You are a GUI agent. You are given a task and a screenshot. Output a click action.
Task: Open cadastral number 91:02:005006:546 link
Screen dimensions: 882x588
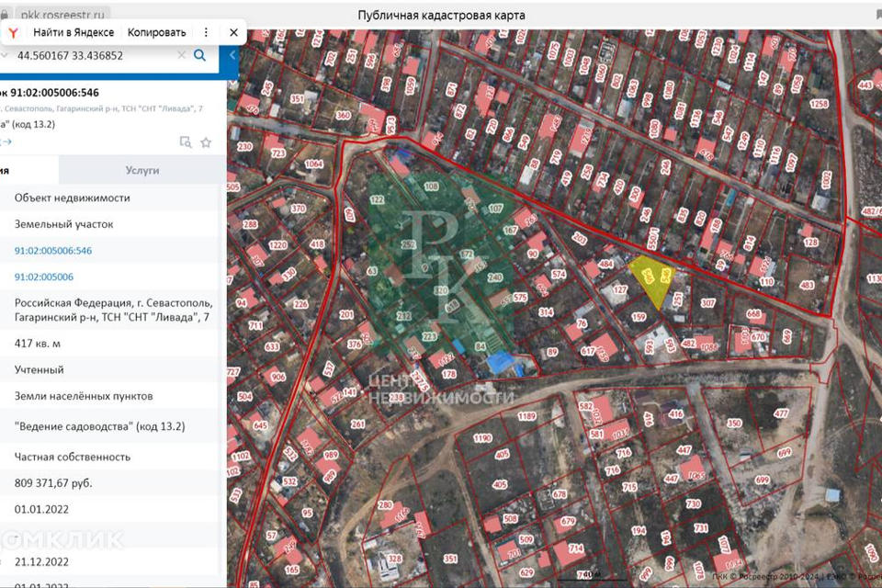pyautogui.click(x=53, y=251)
